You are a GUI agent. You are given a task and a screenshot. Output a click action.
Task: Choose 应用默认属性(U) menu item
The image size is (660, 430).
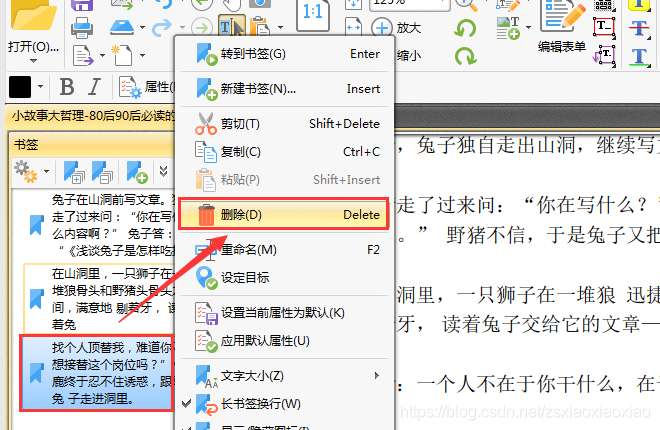tap(284, 341)
